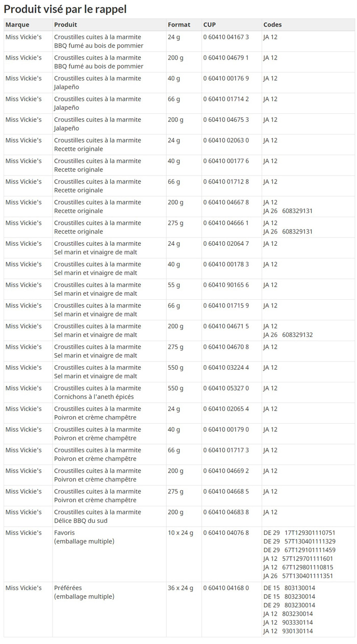
Task: Select CUP code 0 60410 05327 0
Action: click(226, 388)
